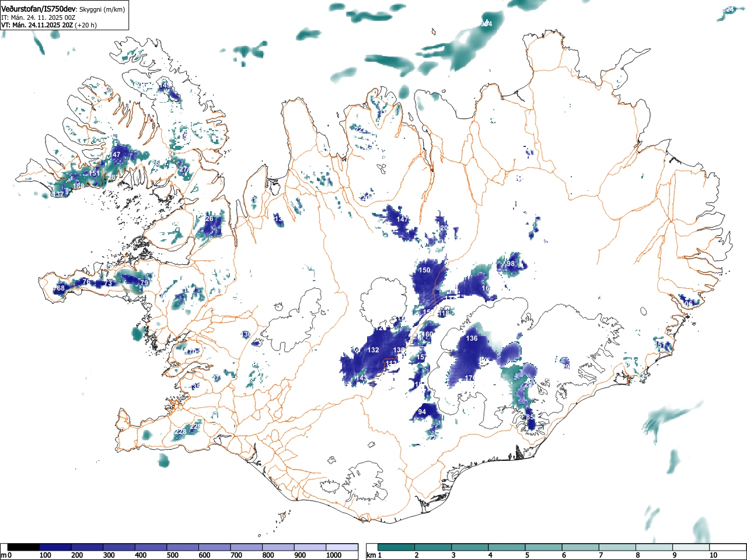Click the 'VT: Mán. 24.11.2025 20Z (+20 h)' line

49,25
